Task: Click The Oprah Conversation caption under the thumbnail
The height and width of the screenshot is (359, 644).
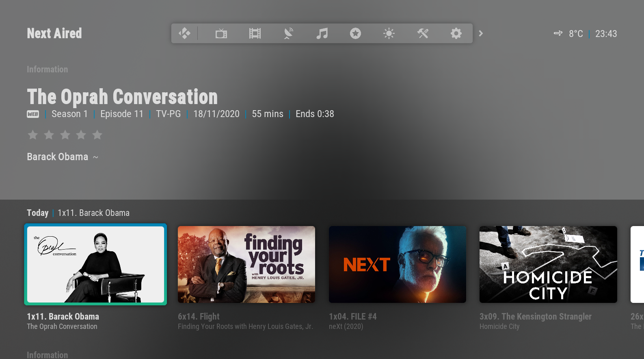Action: [x=62, y=326]
